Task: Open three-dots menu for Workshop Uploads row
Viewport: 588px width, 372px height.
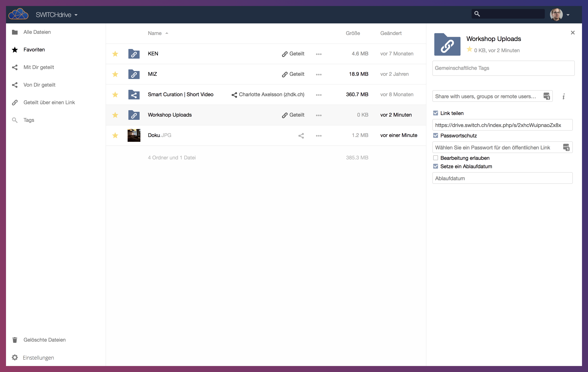Action: [318, 115]
